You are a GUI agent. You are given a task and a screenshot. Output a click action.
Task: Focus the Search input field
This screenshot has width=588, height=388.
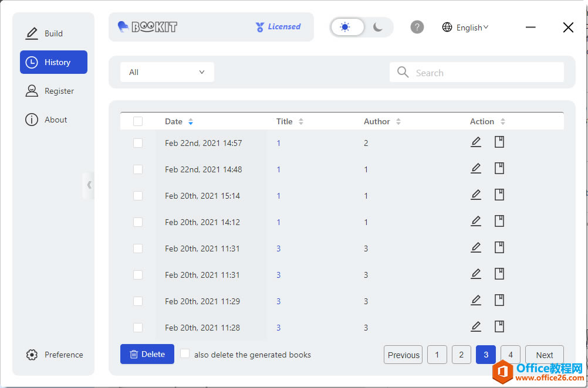pyautogui.click(x=477, y=72)
